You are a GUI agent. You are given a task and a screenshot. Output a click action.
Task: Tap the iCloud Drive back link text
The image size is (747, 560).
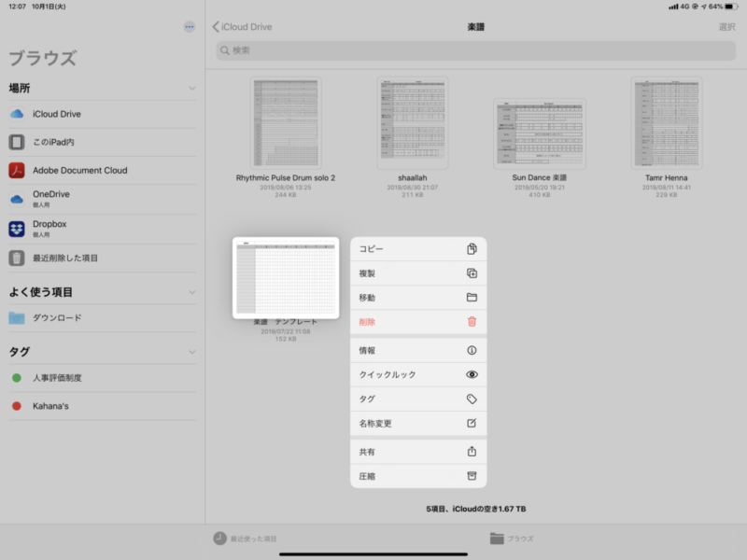tap(247, 27)
